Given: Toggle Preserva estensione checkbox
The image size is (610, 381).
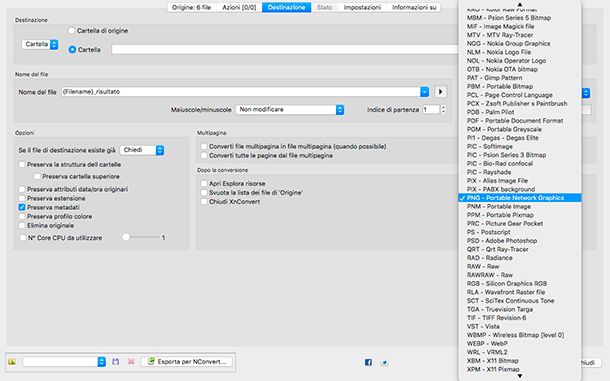Looking at the screenshot, I should click(x=22, y=198).
